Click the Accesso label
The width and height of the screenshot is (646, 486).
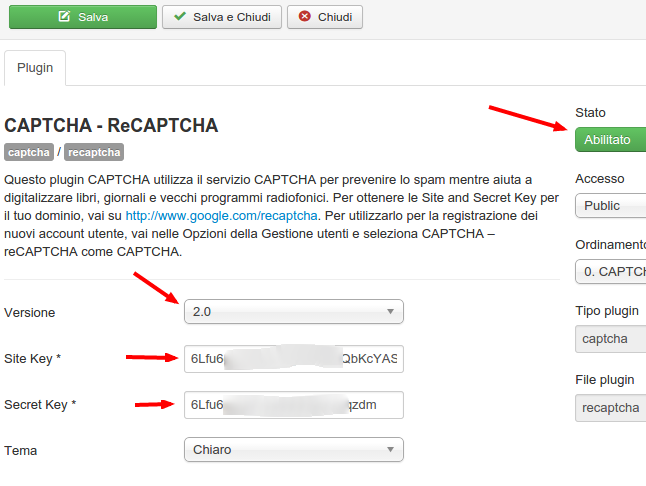(599, 178)
